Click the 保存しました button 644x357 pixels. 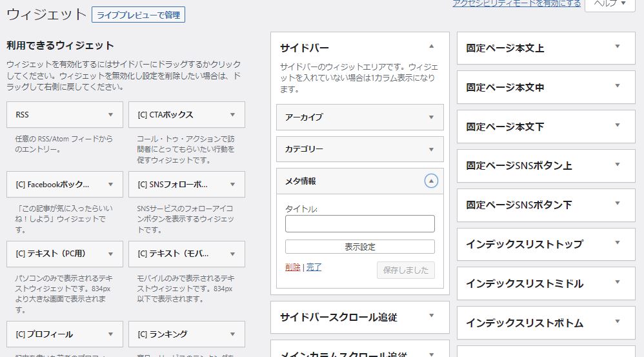pyautogui.click(x=405, y=270)
